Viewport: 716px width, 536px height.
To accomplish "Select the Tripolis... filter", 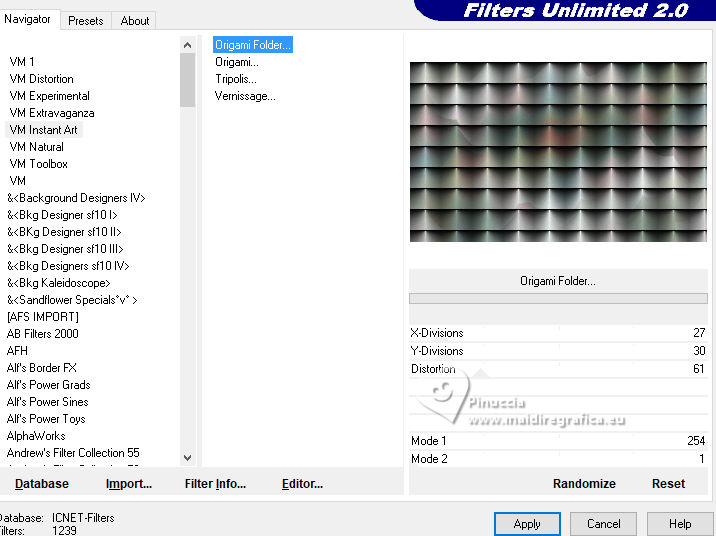I will pos(236,79).
